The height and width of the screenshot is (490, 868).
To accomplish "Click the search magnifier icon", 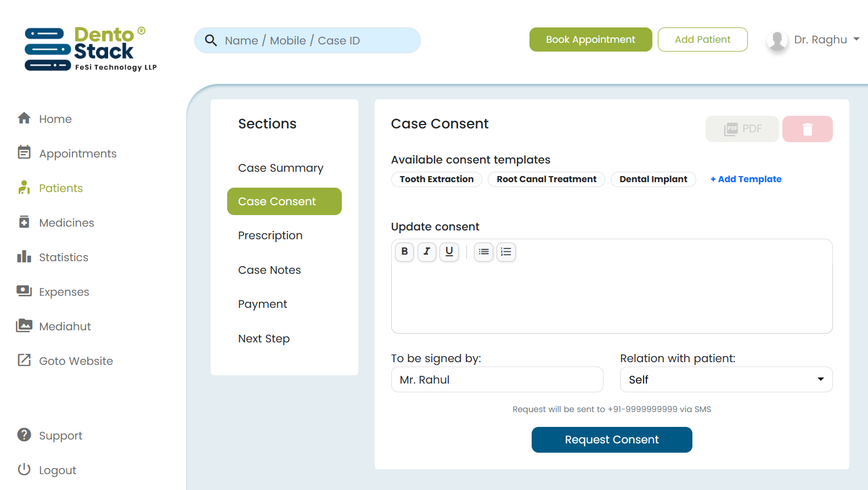I will click(x=211, y=40).
